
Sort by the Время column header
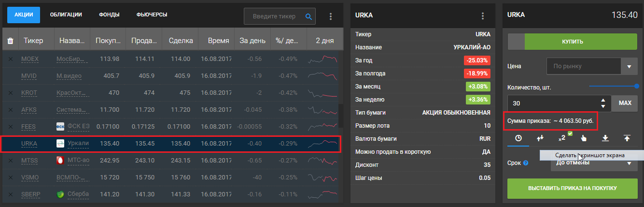coord(216,41)
